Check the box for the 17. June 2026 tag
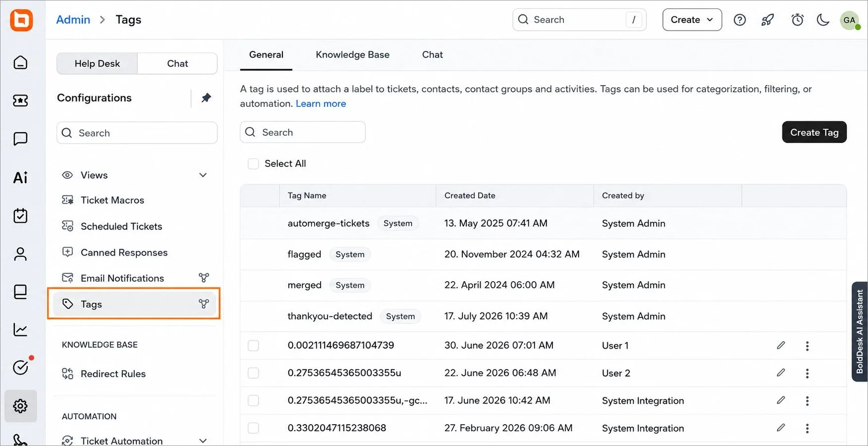868x446 pixels. click(x=253, y=400)
